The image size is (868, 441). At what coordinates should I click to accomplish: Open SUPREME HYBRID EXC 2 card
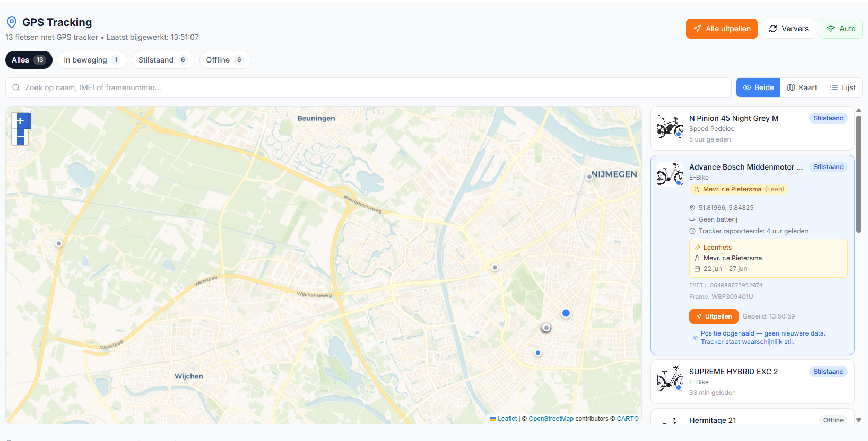[x=752, y=382]
